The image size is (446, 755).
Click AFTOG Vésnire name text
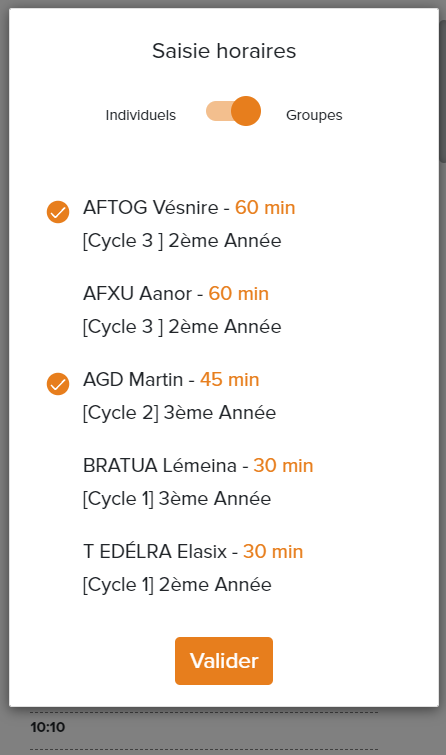[x=151, y=208]
